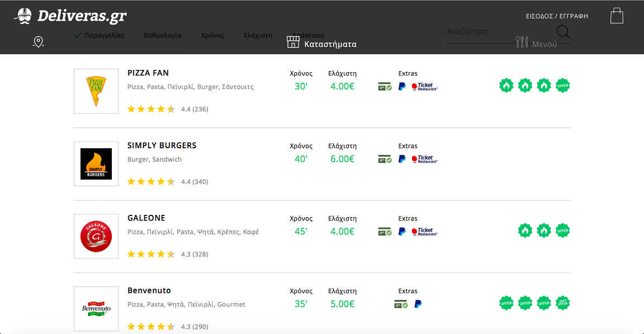
Task: Open Benvenuto logo thumbnail
Action: [96, 308]
